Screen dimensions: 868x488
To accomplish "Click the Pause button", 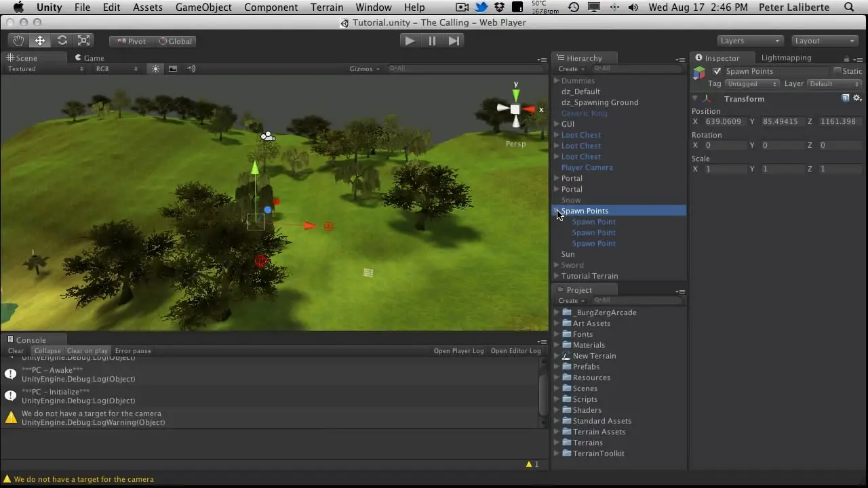I will pos(432,41).
